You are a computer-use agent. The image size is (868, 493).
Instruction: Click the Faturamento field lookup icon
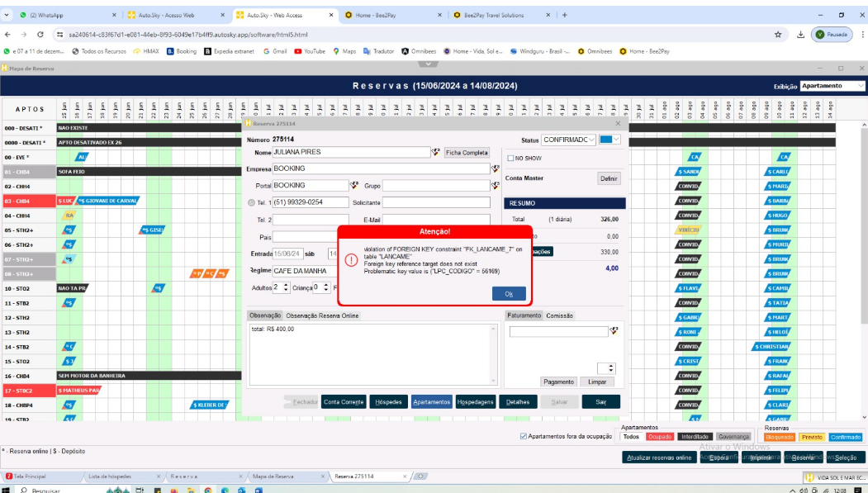pyautogui.click(x=614, y=331)
